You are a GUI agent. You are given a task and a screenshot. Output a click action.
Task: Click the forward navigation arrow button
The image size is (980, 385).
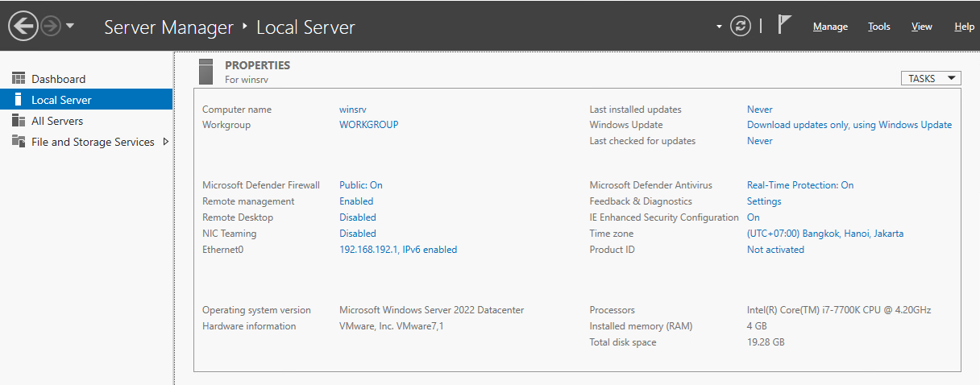[x=51, y=27]
